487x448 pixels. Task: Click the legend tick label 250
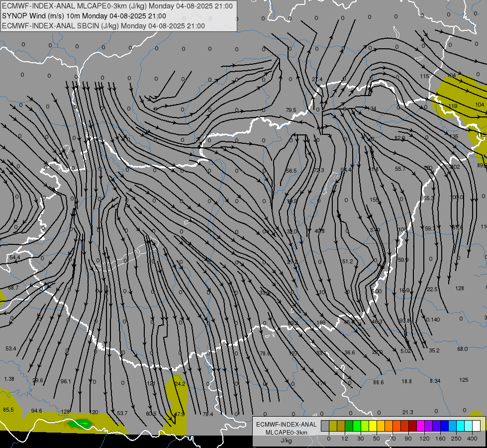click(x=456, y=439)
